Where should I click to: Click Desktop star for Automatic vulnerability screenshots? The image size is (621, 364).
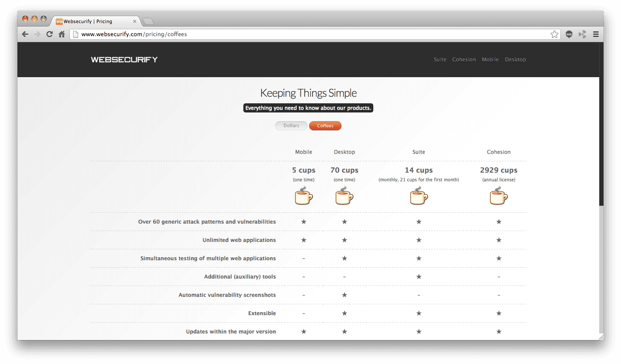pos(344,295)
